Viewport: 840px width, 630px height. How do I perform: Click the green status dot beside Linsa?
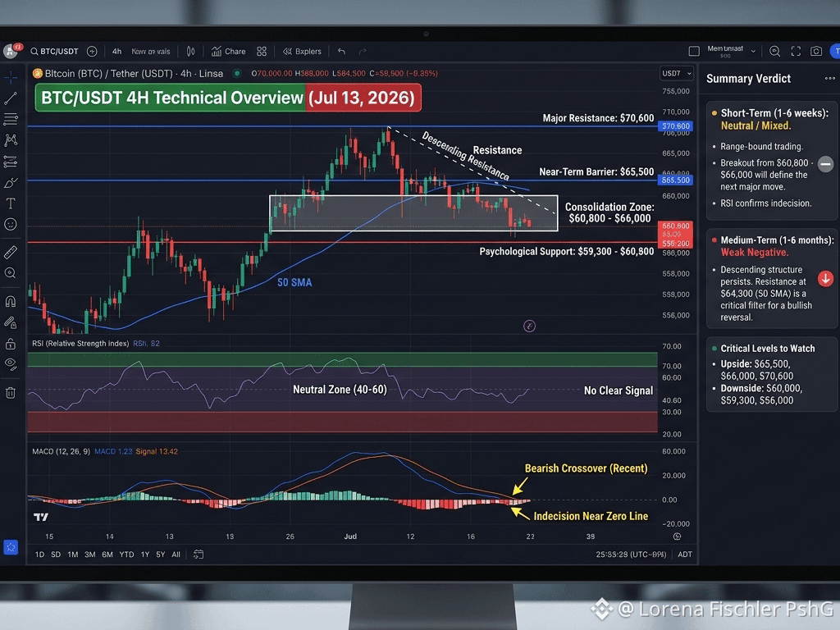pos(236,73)
